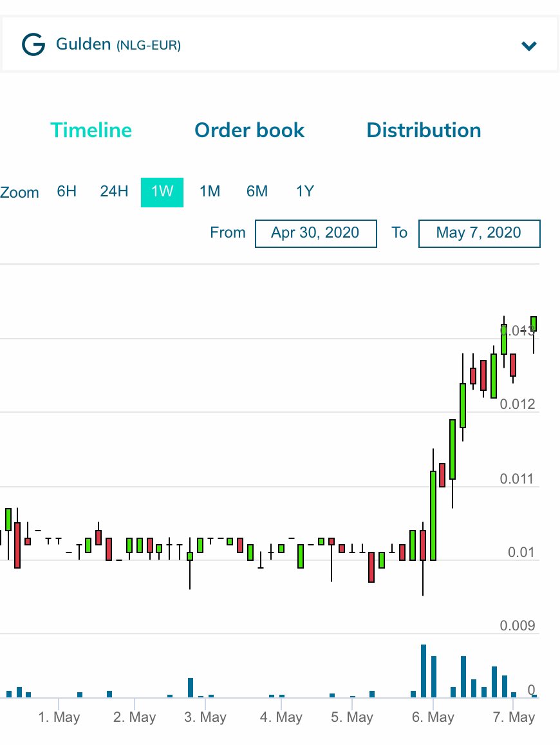Click the 5. May axis label
This screenshot has width=560, height=745.
[352, 717]
